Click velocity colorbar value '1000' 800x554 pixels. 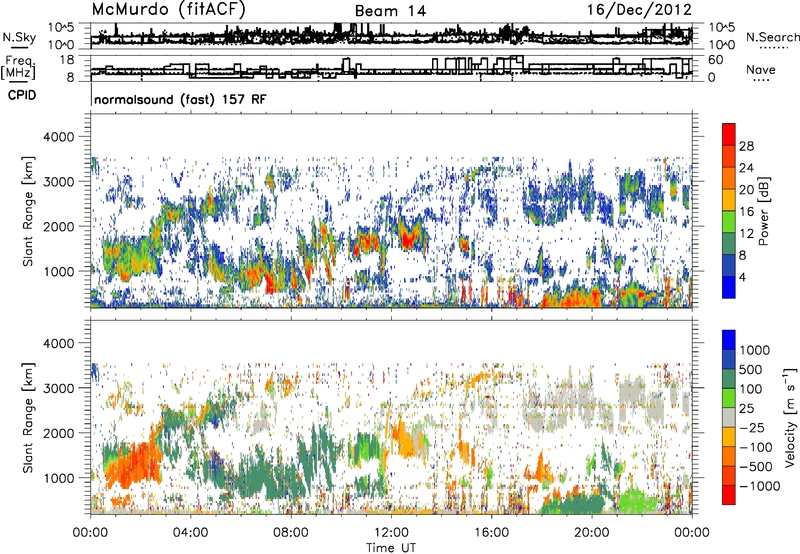754,350
